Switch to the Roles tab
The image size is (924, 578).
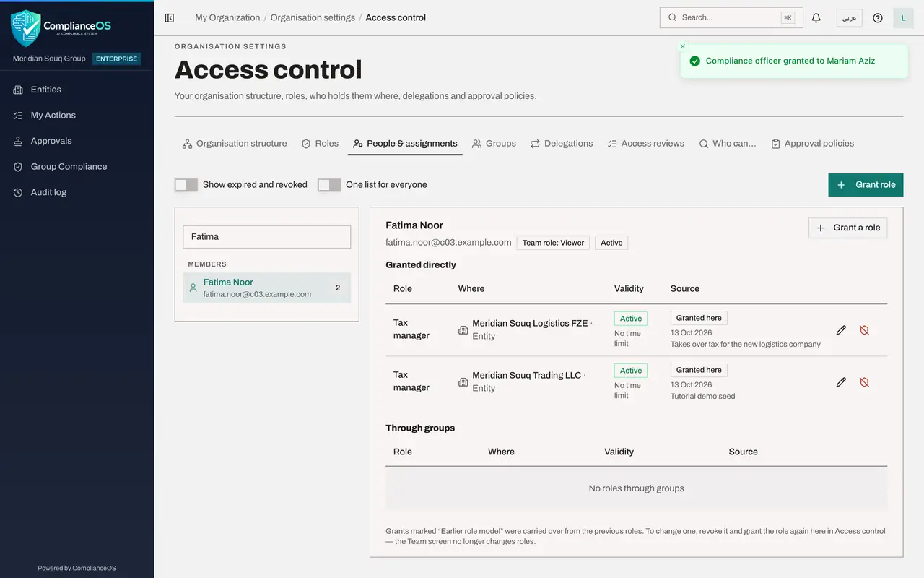pyautogui.click(x=320, y=144)
